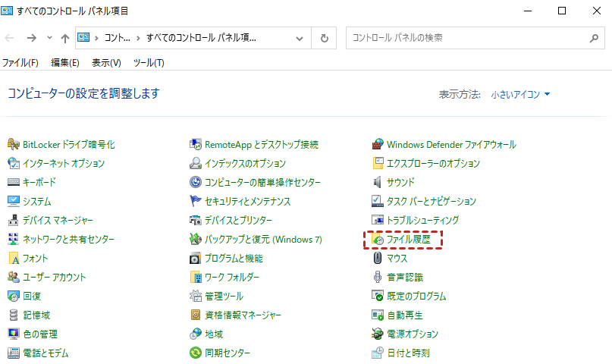Expand the chevron before コント... breadcrumb
The width and height of the screenshot is (612, 364).
tap(96, 38)
